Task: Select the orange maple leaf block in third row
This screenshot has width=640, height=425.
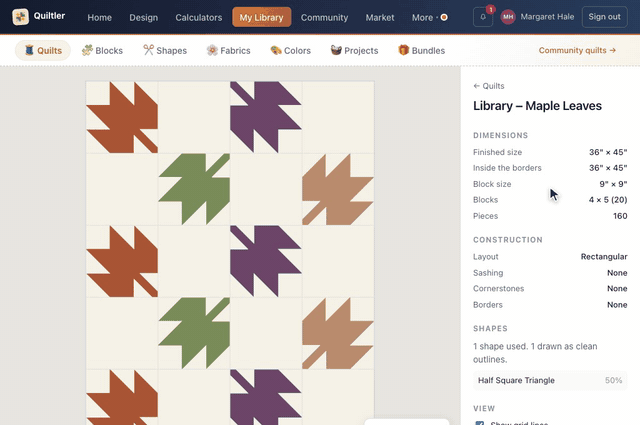Action: click(x=122, y=261)
